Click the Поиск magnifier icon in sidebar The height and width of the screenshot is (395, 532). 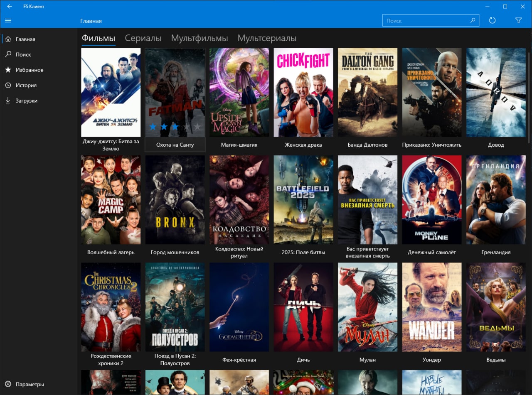click(8, 54)
